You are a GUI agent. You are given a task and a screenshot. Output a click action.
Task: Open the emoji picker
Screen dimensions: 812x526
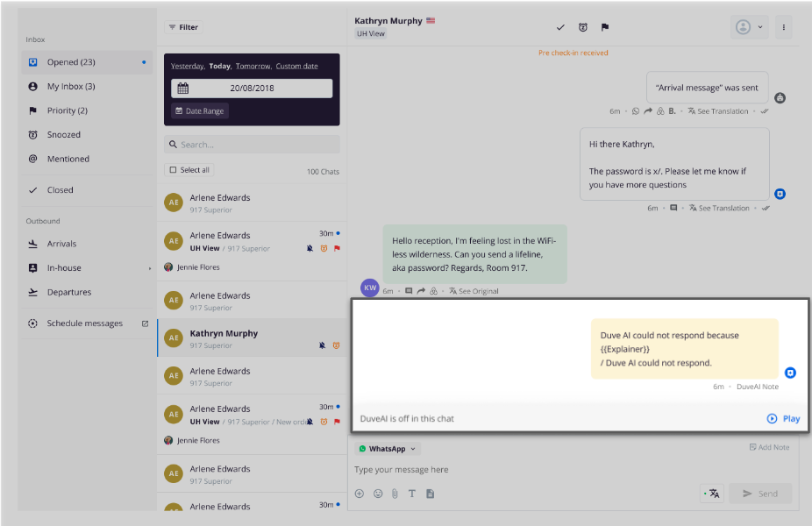coord(378,494)
